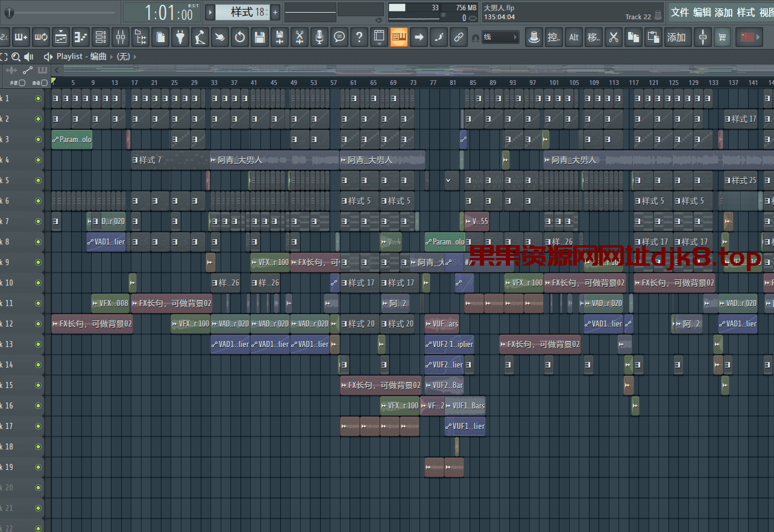Open the snap dropdown labeled 线
This screenshot has width=774, height=532.
500,37
